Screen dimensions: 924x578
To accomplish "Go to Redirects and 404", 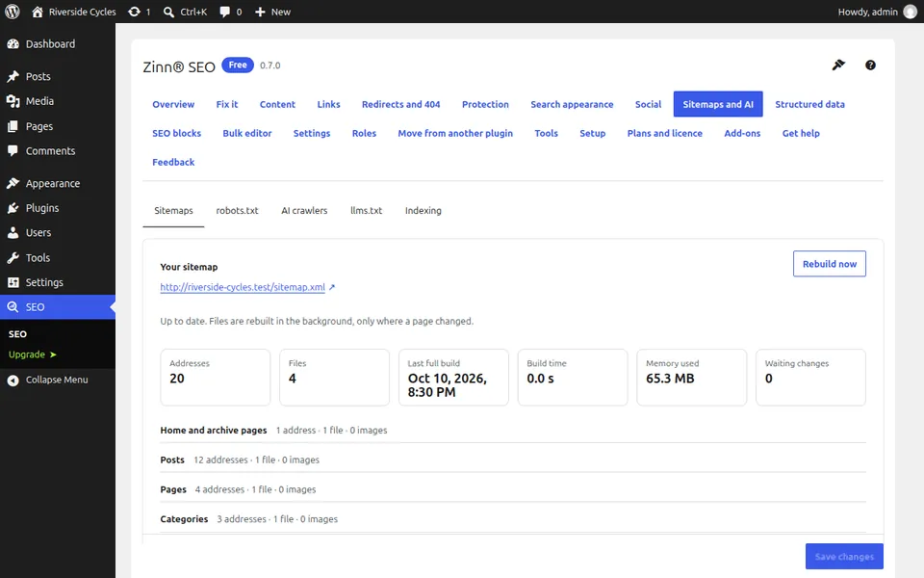I will pos(400,104).
